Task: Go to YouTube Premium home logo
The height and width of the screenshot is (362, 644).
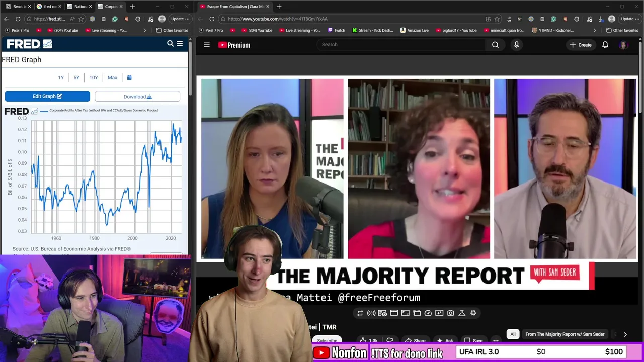Action: pyautogui.click(x=234, y=45)
